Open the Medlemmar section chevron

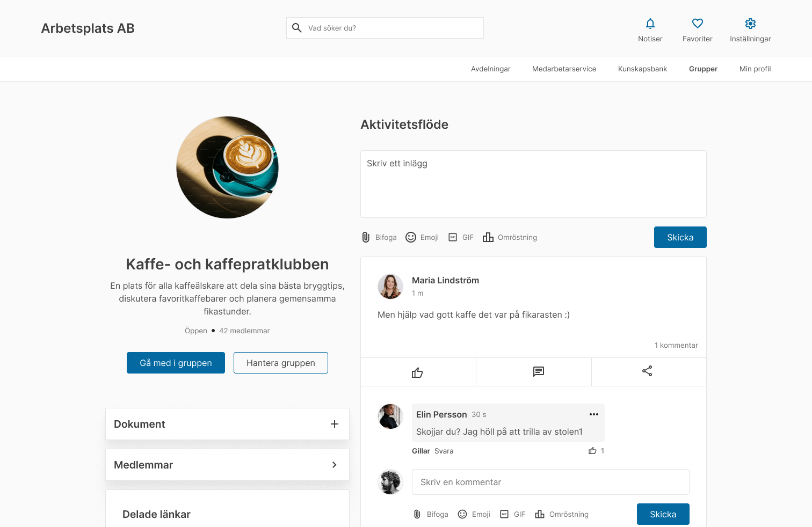(334, 465)
